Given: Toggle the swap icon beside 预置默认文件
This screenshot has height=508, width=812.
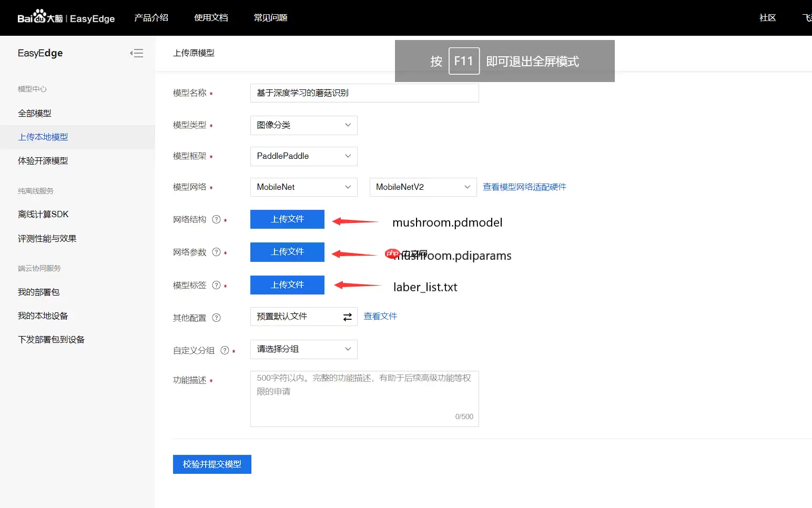Looking at the screenshot, I should (x=347, y=317).
